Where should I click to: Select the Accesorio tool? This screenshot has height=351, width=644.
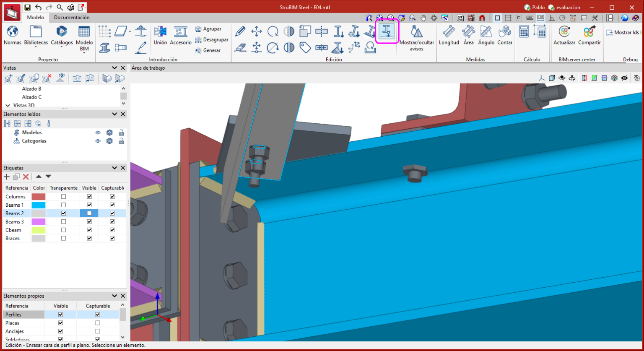click(181, 32)
